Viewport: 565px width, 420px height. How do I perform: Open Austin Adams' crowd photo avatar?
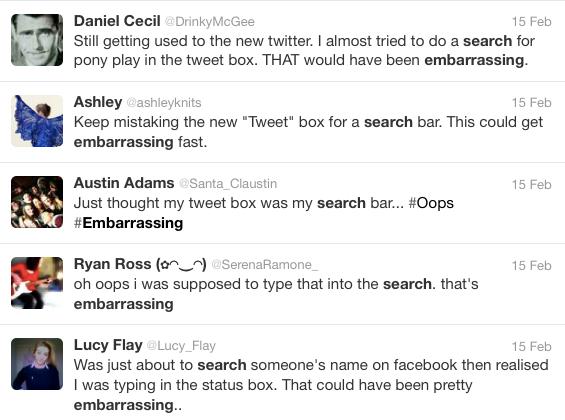click(37, 202)
